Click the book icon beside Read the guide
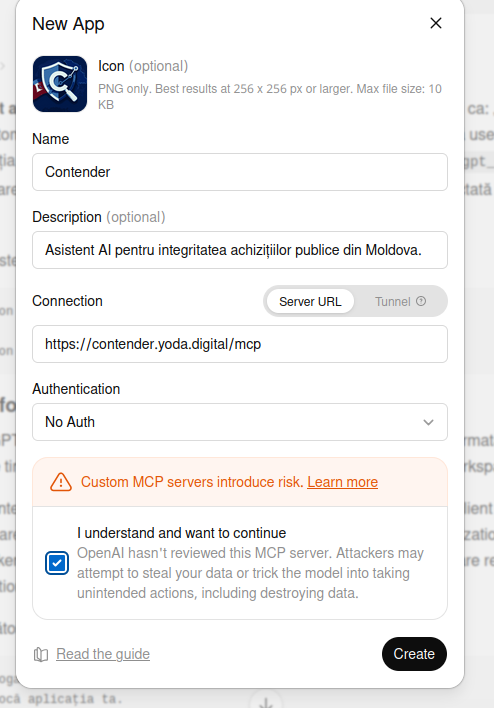This screenshot has width=494, height=708. 41,654
